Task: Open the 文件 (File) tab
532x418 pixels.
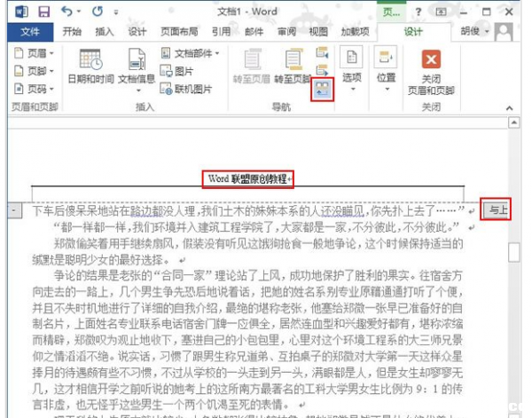Action: (30, 32)
